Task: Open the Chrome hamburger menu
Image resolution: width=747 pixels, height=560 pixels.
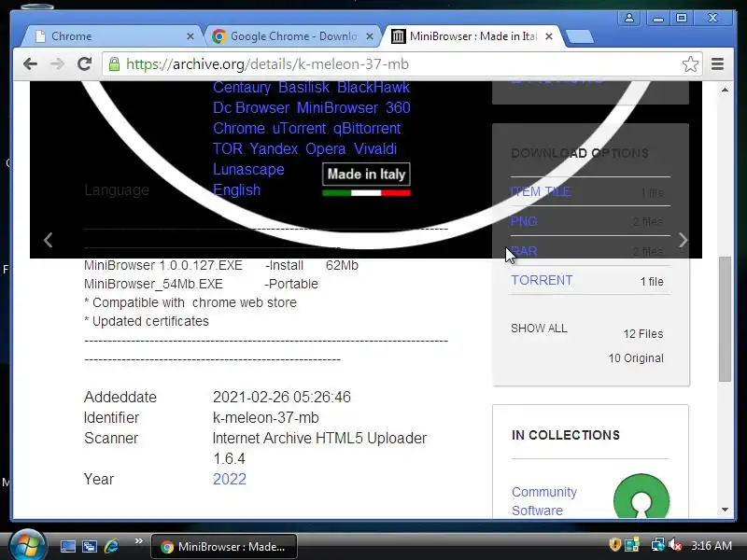Action: click(717, 63)
